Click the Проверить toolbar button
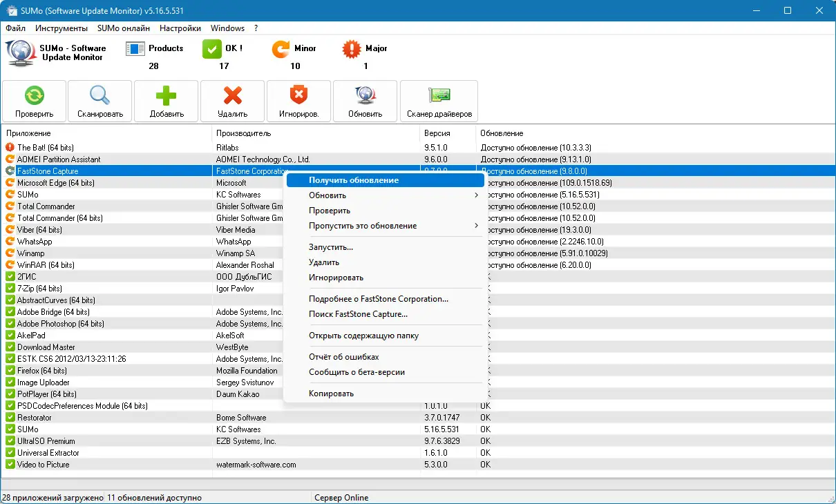The width and height of the screenshot is (836, 504). [35, 101]
